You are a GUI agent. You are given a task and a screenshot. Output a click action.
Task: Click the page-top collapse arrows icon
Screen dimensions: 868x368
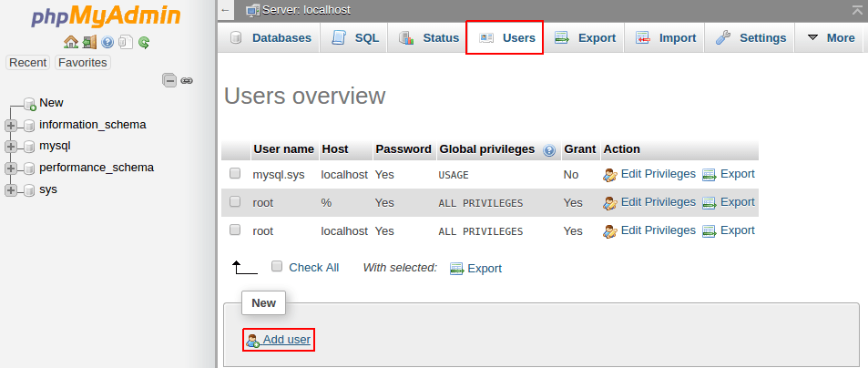[856, 10]
